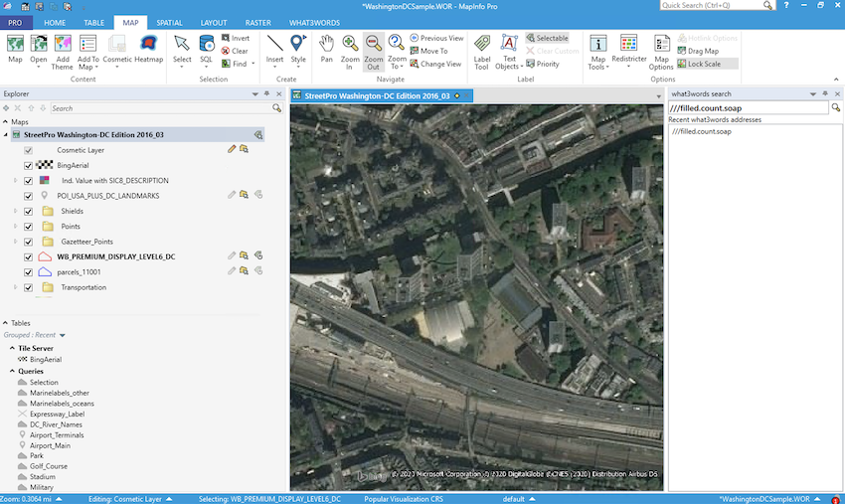
Task: Click Invert selection button
Action: click(236, 38)
